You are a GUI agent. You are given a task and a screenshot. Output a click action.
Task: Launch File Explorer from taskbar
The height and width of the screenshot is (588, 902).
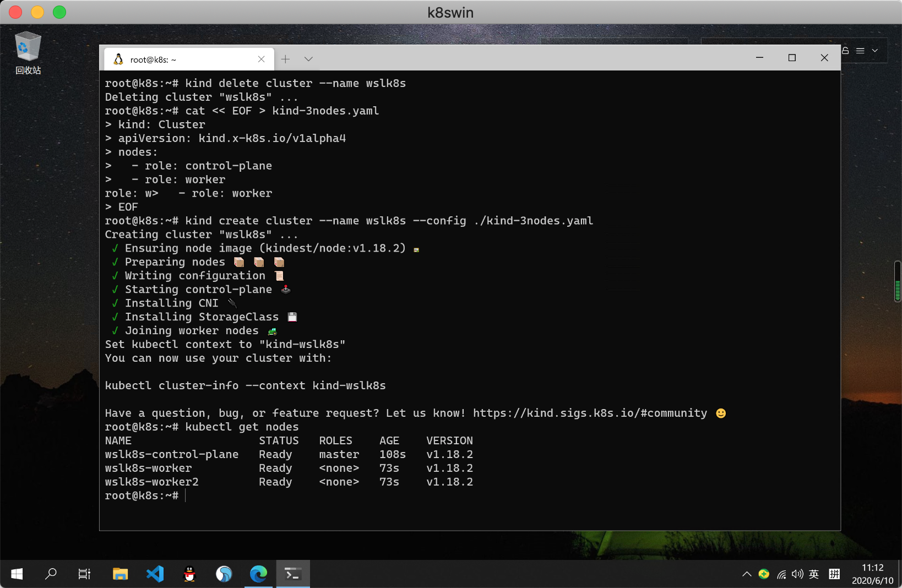[120, 574]
